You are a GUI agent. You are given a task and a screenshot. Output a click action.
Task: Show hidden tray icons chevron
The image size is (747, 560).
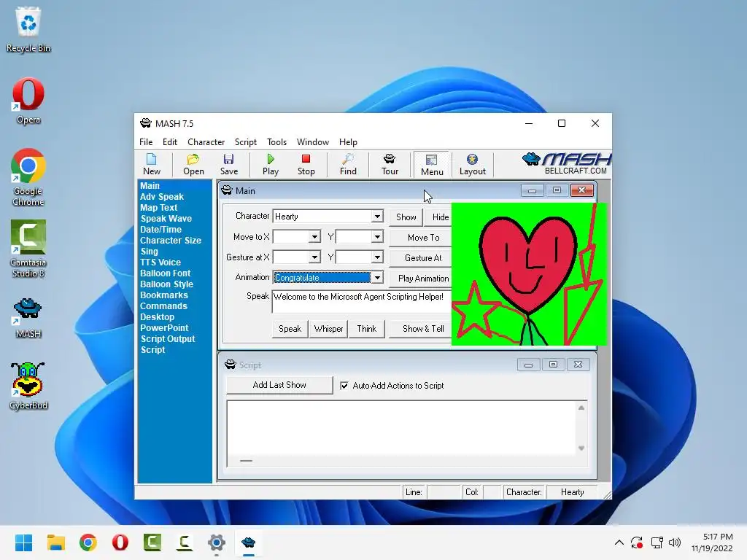click(619, 542)
